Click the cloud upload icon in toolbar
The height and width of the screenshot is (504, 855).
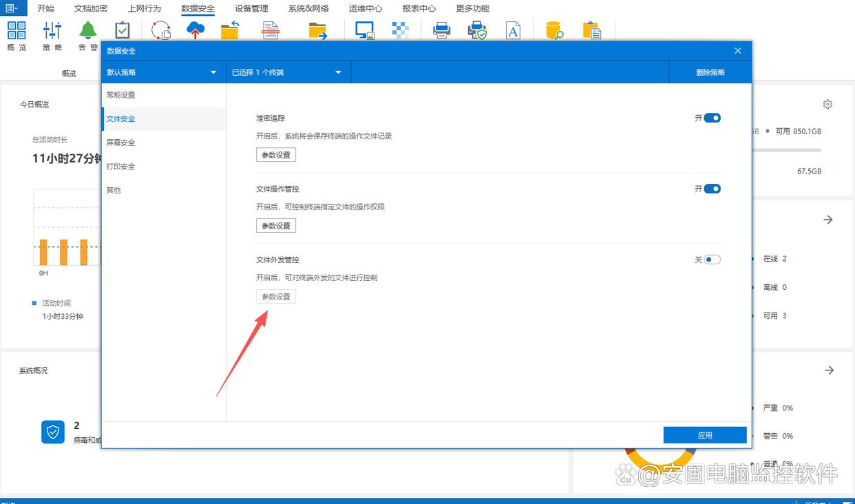pyautogui.click(x=196, y=30)
